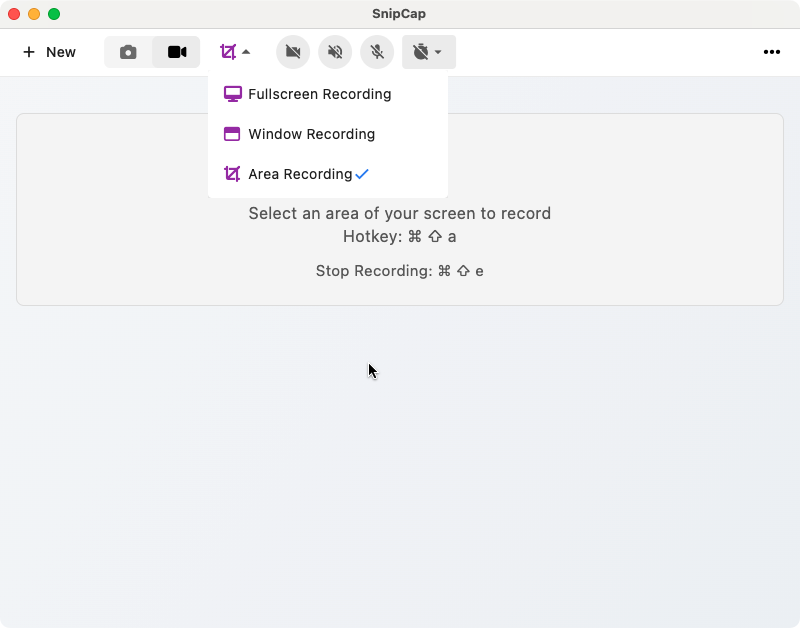Collapse the recording mode dropdown
The height and width of the screenshot is (628, 800).
(x=235, y=52)
